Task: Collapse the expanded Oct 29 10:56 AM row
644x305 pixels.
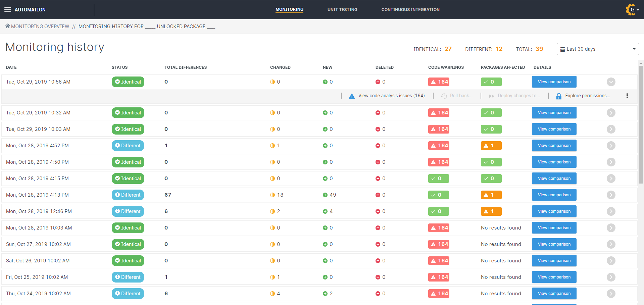Action: [x=611, y=82]
